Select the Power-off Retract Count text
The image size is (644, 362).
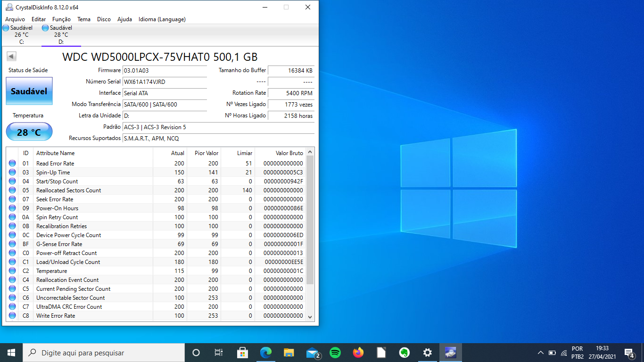click(x=66, y=253)
